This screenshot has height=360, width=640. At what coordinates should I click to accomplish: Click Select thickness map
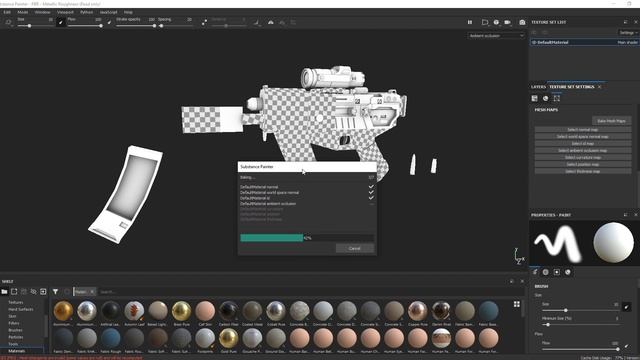pos(582,171)
